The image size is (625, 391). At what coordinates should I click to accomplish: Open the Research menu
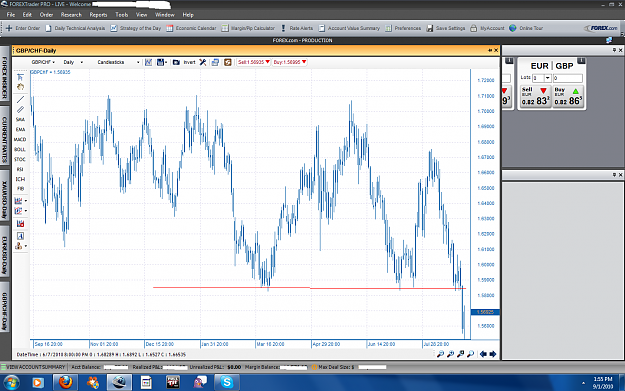tap(71, 15)
